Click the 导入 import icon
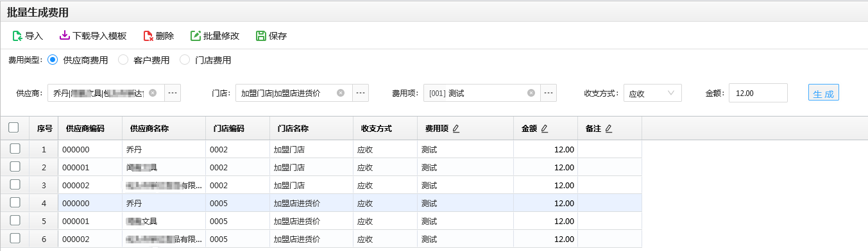 tap(17, 36)
